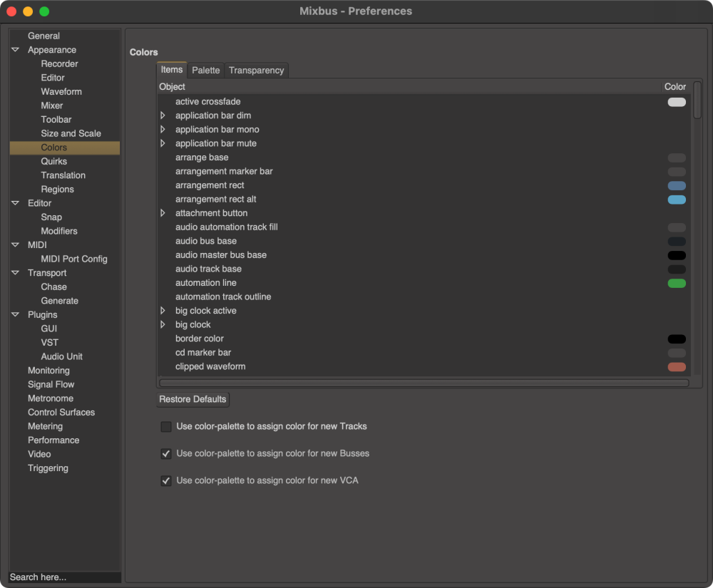Open MIDI Port Config settings

74,259
